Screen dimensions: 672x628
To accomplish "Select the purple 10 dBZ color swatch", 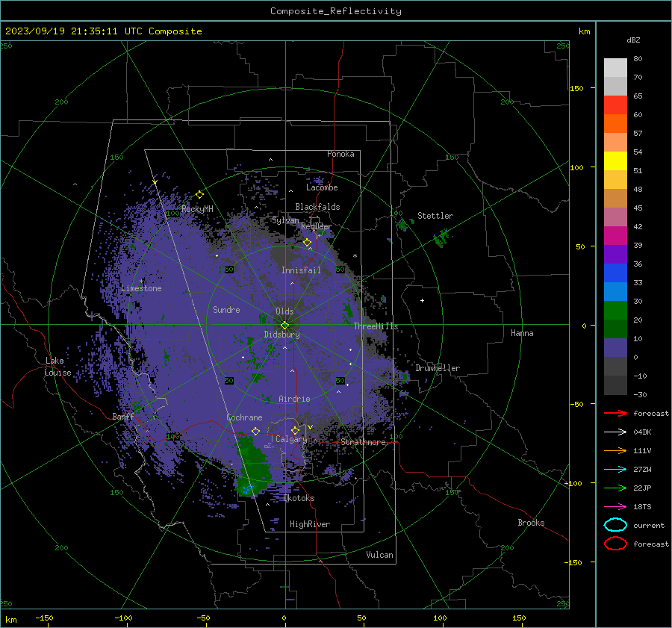I will point(615,347).
